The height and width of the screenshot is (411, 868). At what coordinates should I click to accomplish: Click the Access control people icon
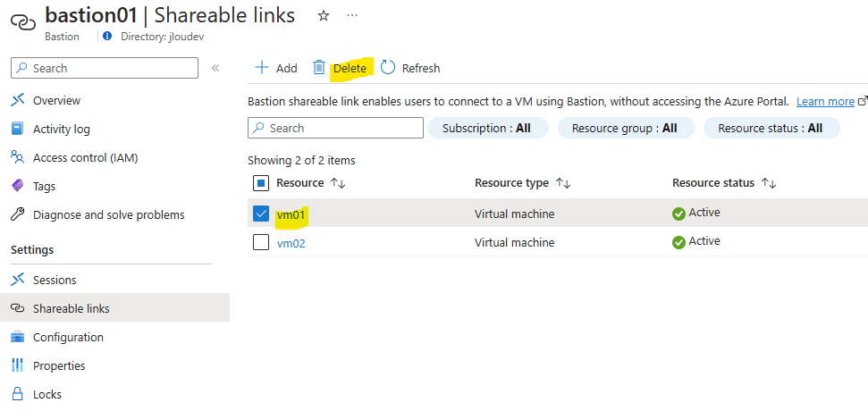pos(18,157)
